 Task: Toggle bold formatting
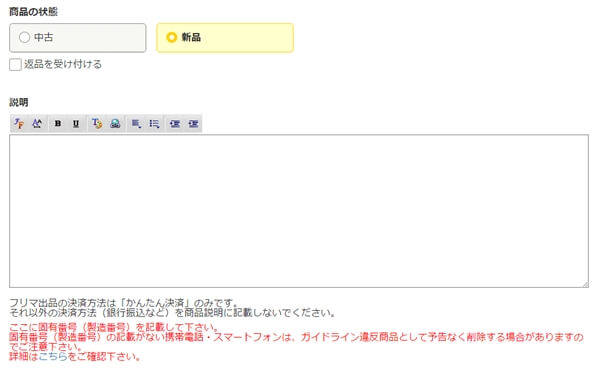[x=58, y=124]
